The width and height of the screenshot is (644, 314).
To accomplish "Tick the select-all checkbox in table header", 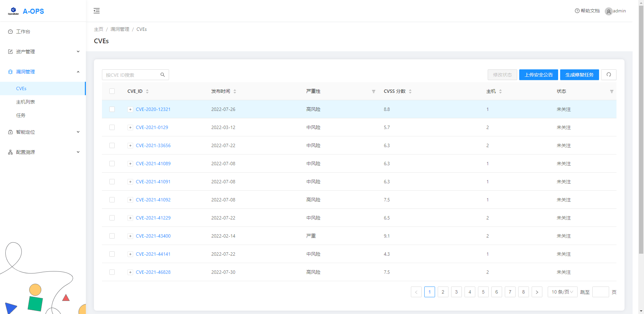I will (112, 91).
